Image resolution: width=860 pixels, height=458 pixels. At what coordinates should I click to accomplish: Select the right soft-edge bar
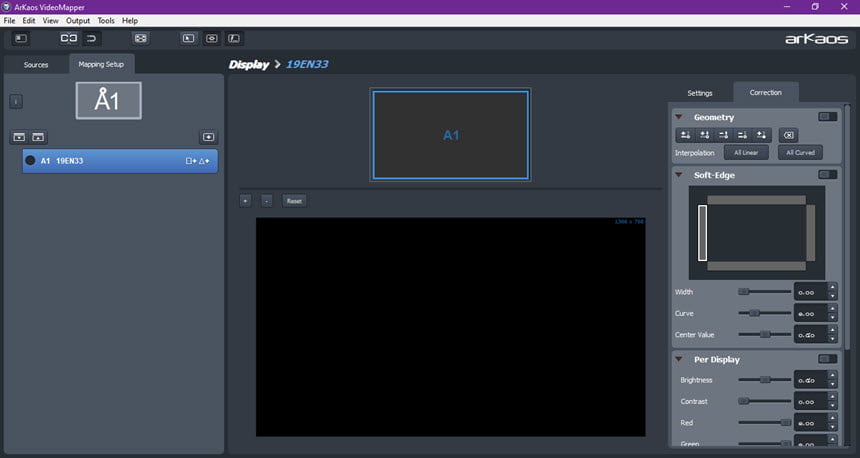(810, 233)
